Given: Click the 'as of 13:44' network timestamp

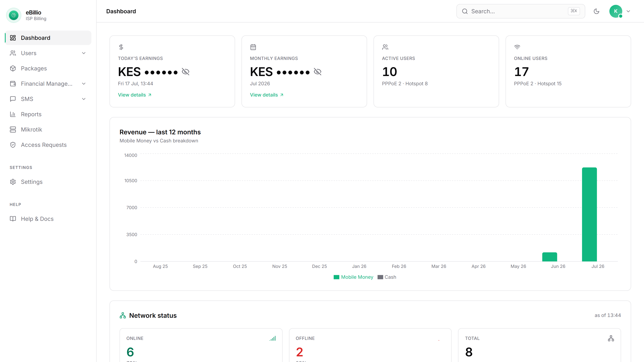Looking at the screenshot, I should tap(608, 315).
